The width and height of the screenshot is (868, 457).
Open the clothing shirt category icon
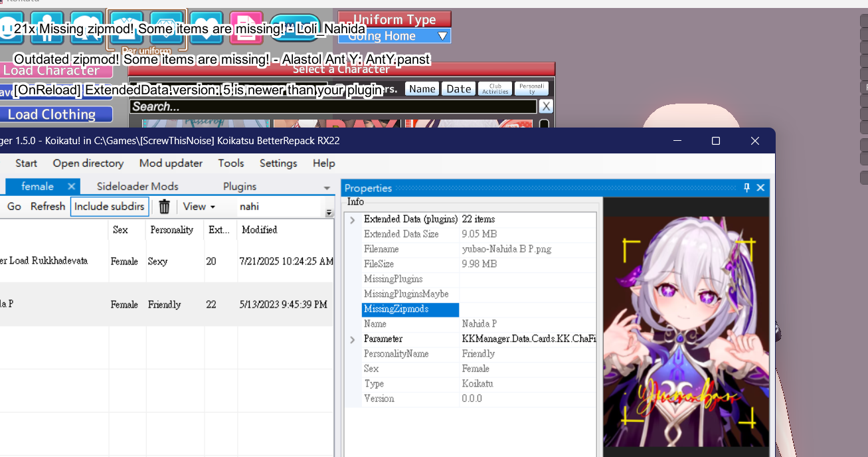coord(127,28)
